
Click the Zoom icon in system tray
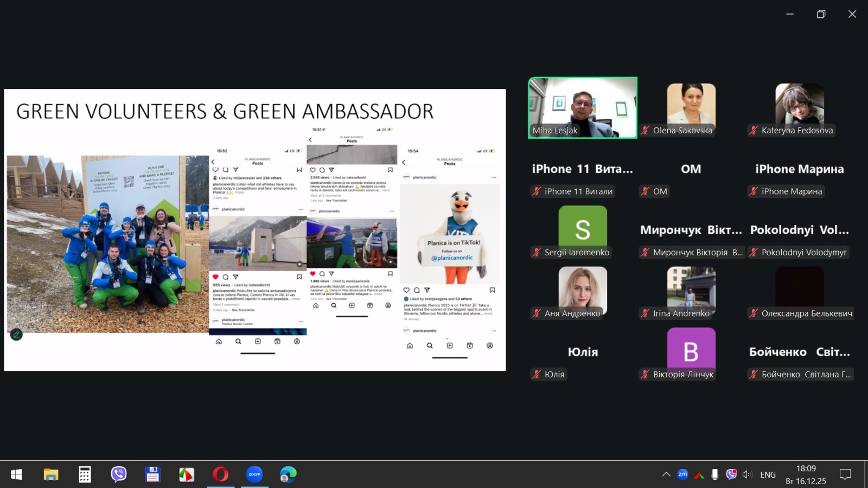pos(682,474)
